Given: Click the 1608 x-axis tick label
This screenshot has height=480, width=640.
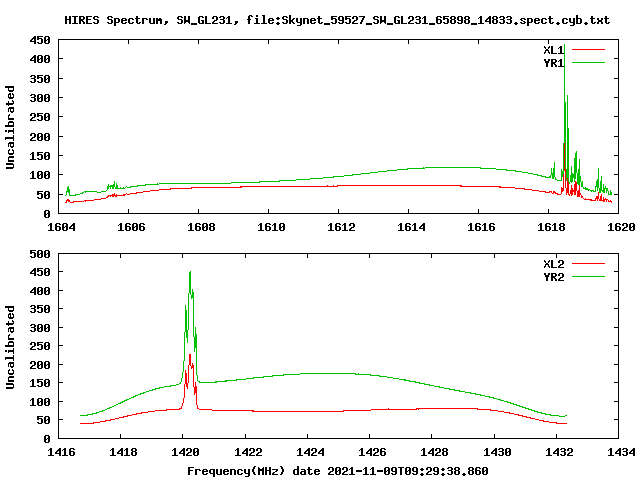Looking at the screenshot, I should 201,227.
